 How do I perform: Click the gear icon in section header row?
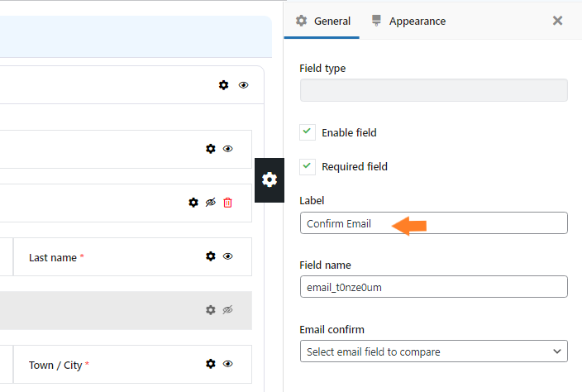(223, 85)
